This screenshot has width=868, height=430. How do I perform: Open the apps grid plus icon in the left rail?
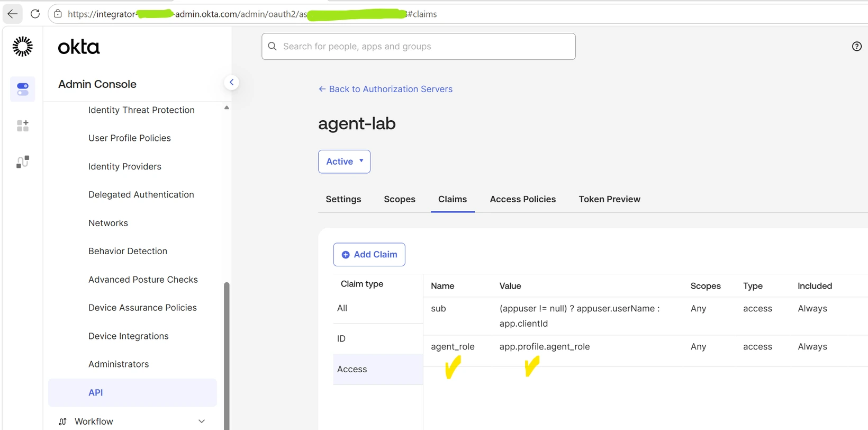pos(23,126)
